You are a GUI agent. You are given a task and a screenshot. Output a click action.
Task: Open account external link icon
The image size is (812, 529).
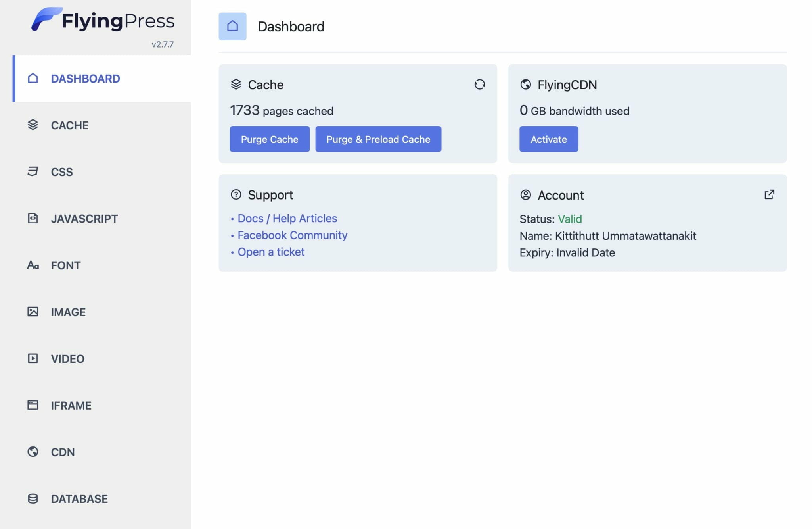(x=769, y=194)
